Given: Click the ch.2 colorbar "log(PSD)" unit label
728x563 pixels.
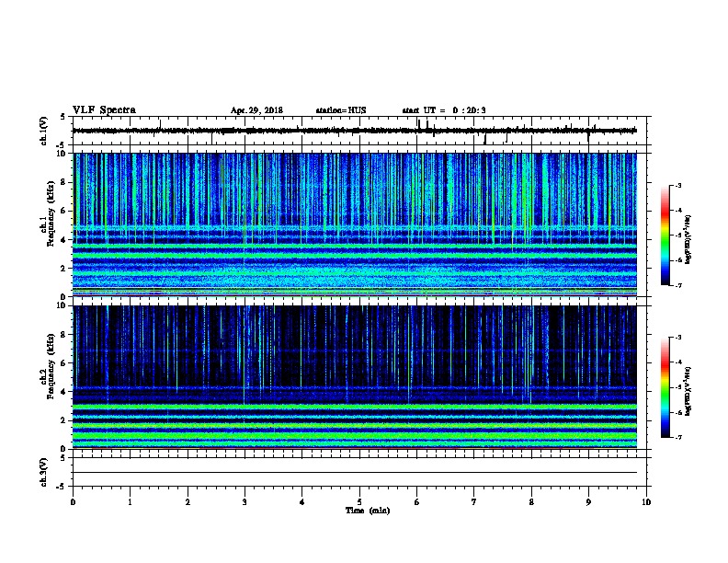Looking at the screenshot, I should (x=688, y=392).
